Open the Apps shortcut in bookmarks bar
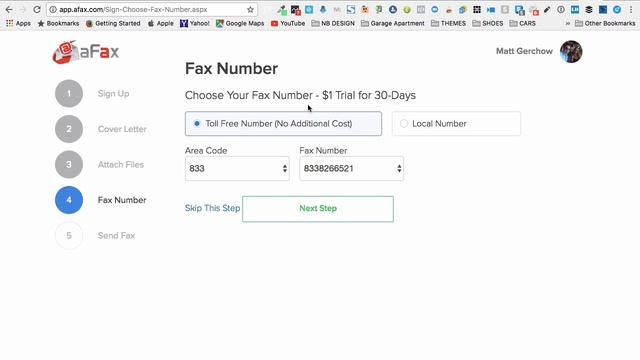 tap(18, 23)
